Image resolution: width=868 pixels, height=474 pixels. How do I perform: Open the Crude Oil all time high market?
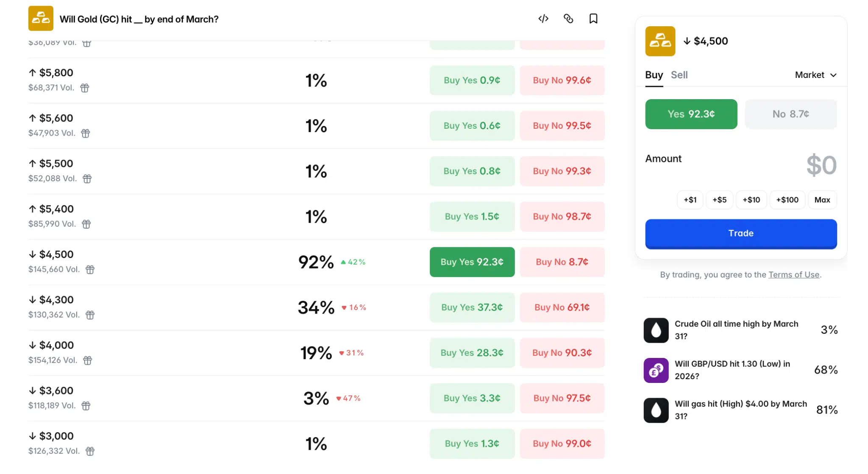pyautogui.click(x=736, y=330)
